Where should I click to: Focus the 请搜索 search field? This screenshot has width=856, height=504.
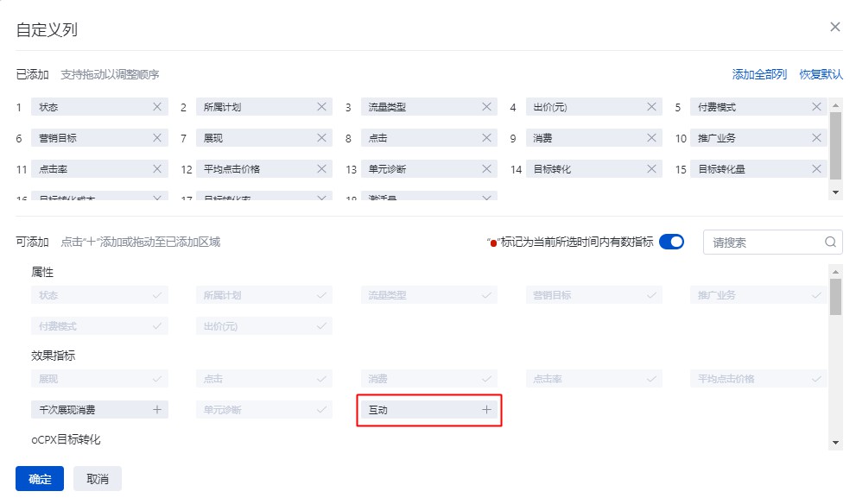click(x=764, y=243)
